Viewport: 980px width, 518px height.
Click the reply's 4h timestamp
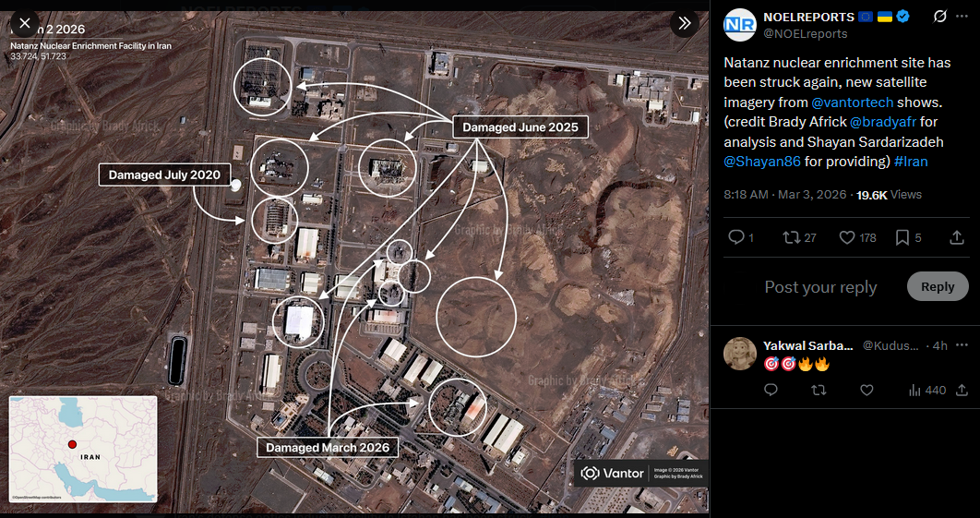(x=940, y=346)
